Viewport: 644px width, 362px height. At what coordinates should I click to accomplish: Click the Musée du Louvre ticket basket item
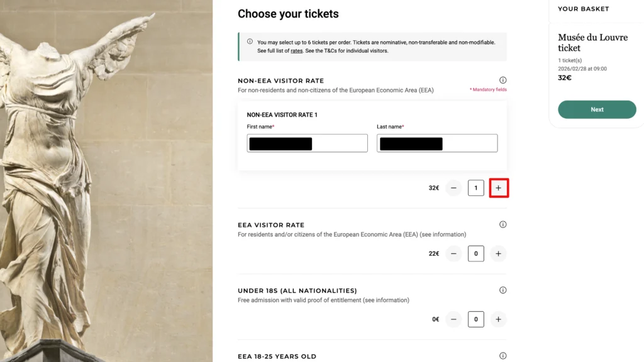point(592,43)
